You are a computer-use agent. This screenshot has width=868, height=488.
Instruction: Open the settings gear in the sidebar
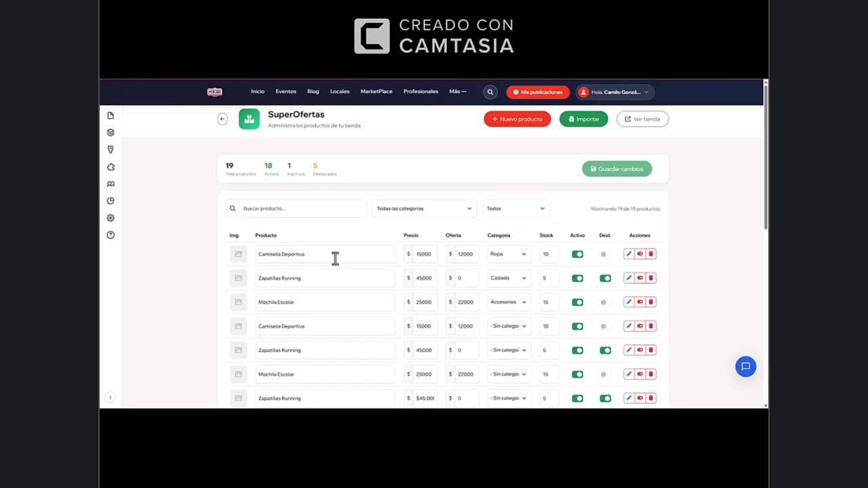111,218
